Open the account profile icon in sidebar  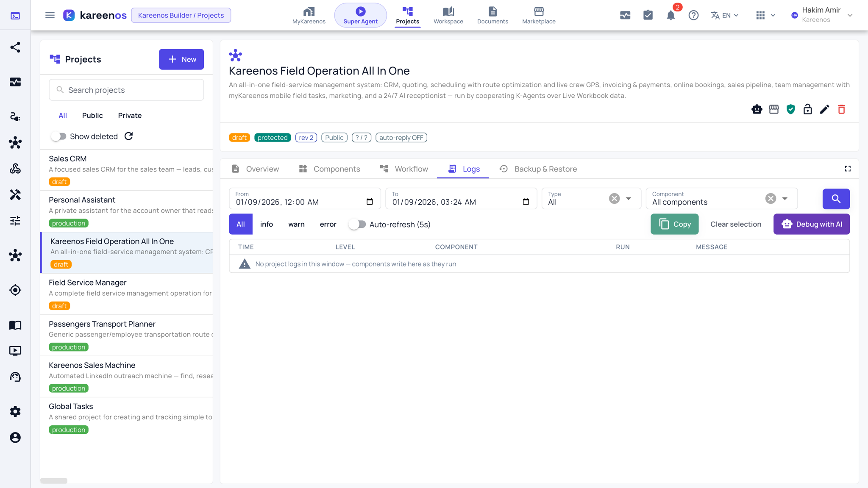pos(15,438)
